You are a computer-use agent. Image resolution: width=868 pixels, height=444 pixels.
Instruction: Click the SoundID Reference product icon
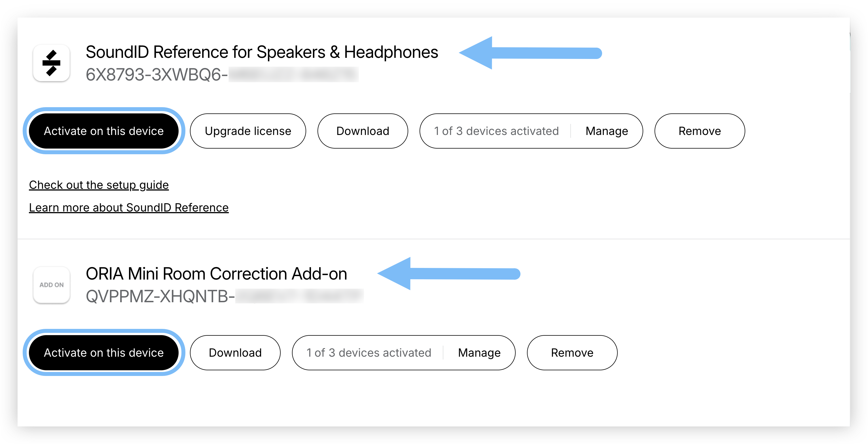pos(51,63)
